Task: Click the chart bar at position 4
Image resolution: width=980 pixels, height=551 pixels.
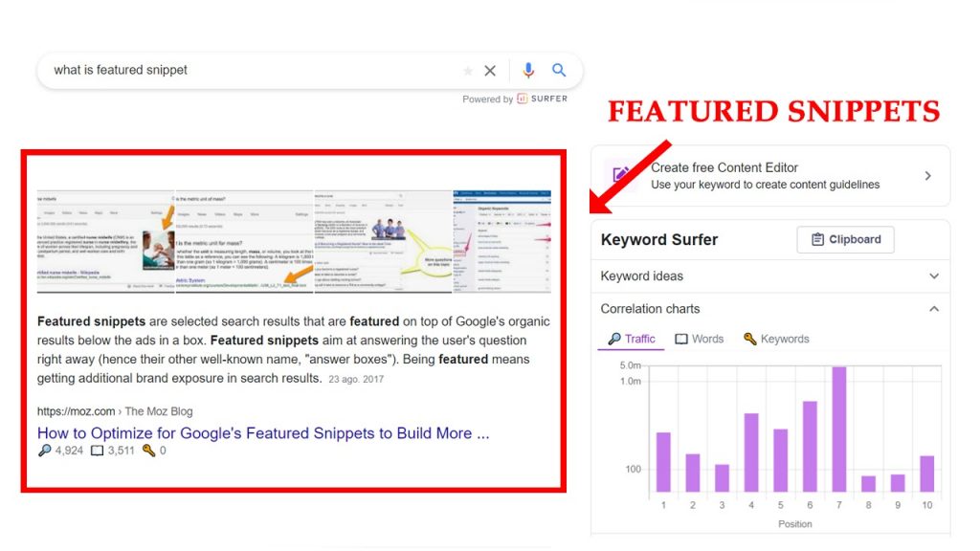Action: click(x=751, y=452)
